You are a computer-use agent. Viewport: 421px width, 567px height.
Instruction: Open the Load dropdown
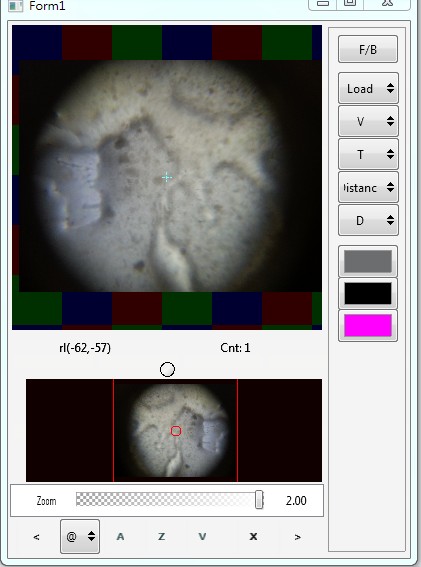[368, 88]
